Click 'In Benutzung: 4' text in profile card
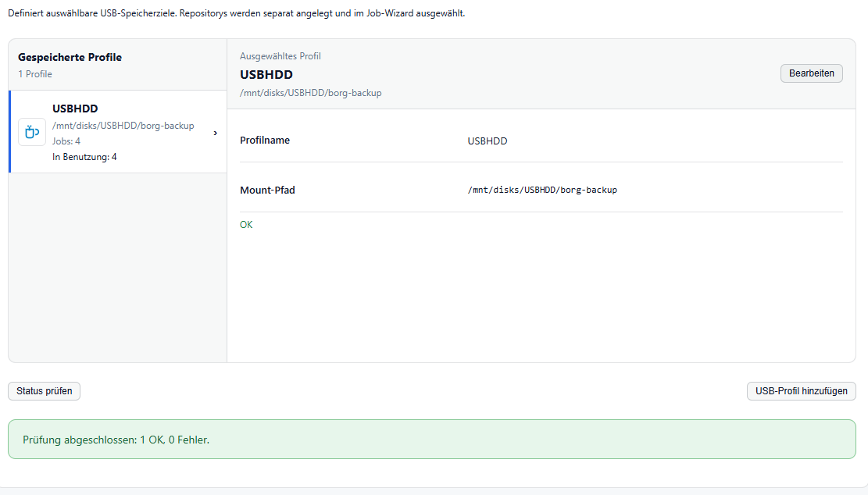868x495 pixels. (84, 157)
